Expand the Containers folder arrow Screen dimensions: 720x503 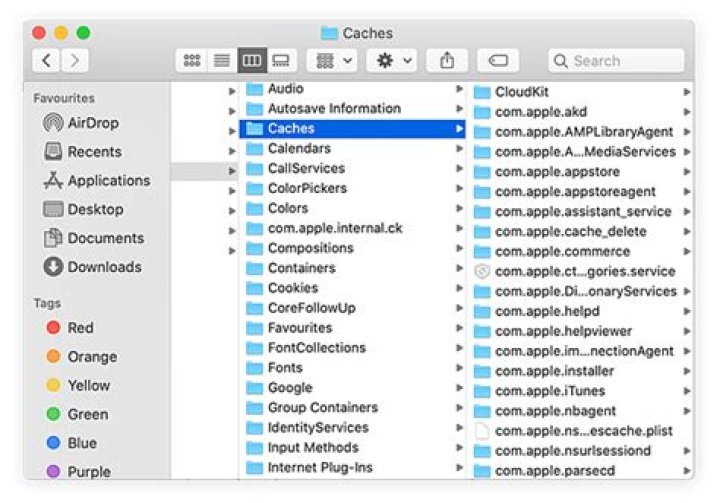pos(460,268)
